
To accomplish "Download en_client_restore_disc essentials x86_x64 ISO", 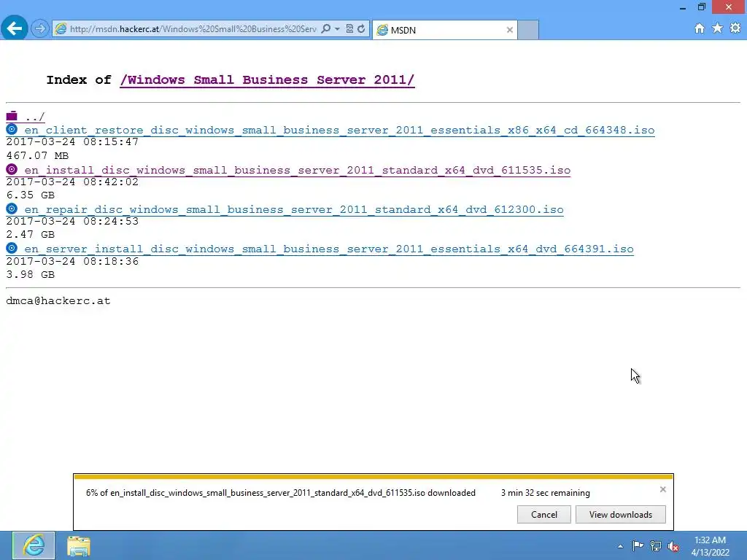I will 339,131.
